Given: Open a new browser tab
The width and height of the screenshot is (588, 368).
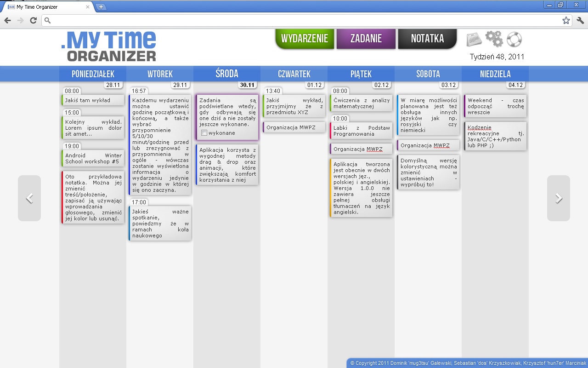Looking at the screenshot, I should (x=101, y=7).
